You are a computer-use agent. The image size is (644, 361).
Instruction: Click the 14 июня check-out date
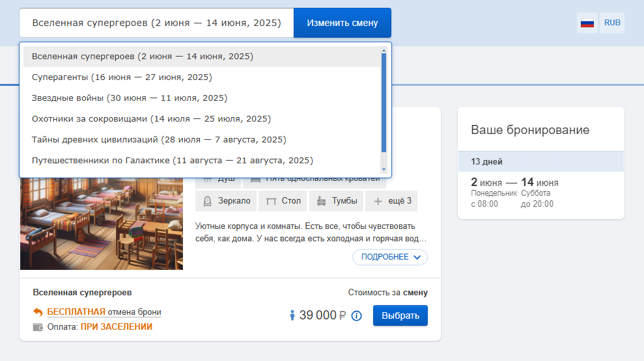pyautogui.click(x=540, y=182)
